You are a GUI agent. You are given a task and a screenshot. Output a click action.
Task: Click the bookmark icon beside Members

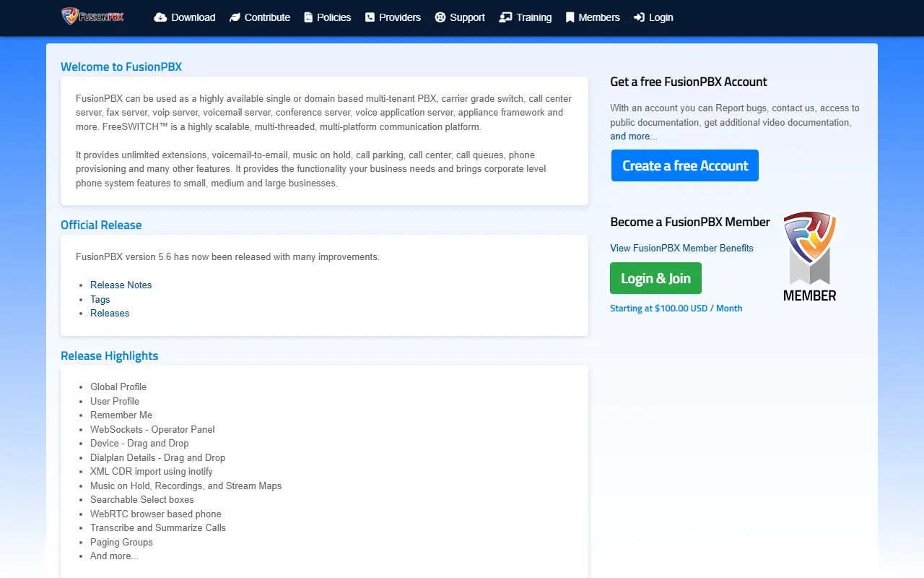[570, 17]
